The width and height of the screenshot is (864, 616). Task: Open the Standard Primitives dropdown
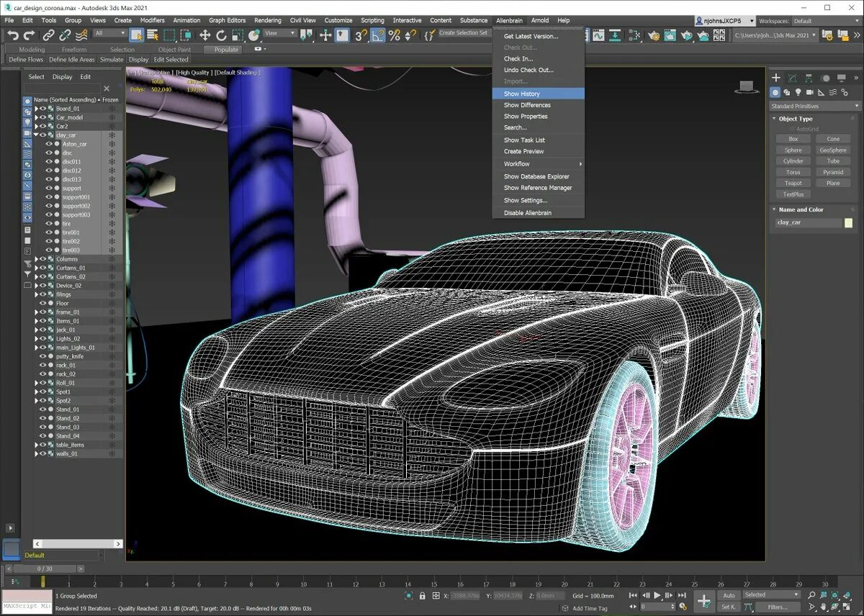[x=814, y=106]
